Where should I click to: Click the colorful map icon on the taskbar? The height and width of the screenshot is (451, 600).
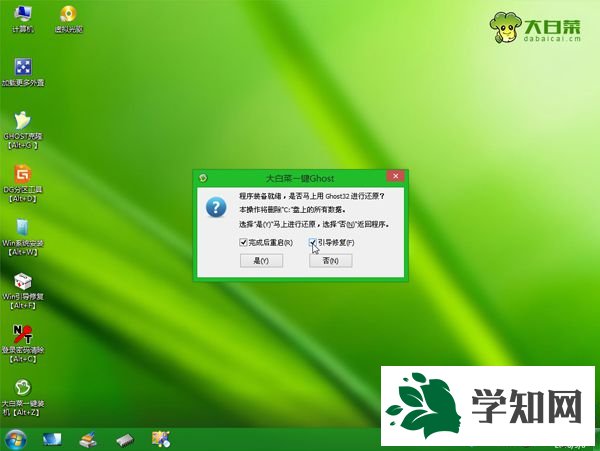coord(161,439)
